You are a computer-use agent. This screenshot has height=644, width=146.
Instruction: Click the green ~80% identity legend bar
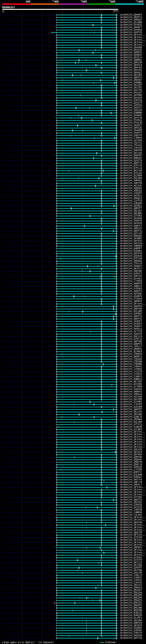101,4
